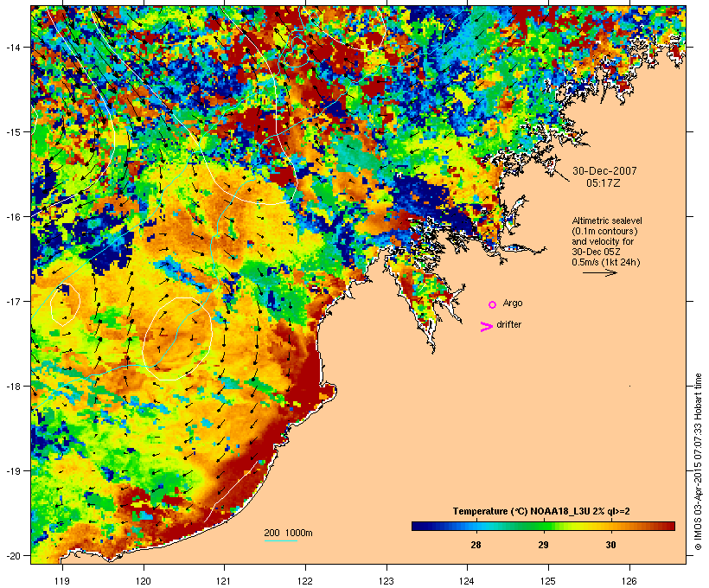
Task: Click the dark blue end of temperature colorbar
Action: pos(416,526)
